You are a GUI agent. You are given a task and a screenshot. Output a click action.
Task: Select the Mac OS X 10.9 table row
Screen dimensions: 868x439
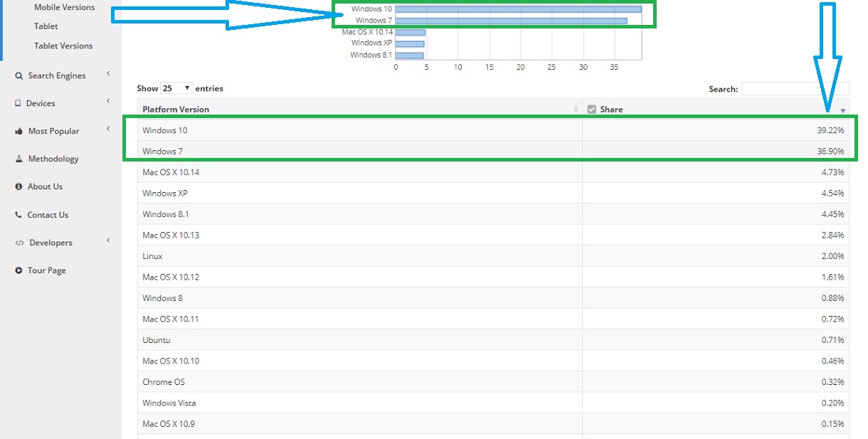coord(493,424)
